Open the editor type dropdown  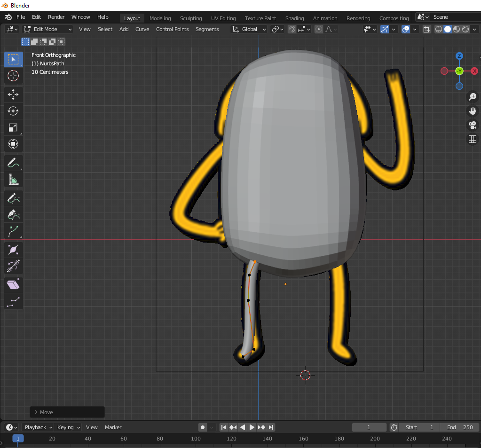[12, 29]
